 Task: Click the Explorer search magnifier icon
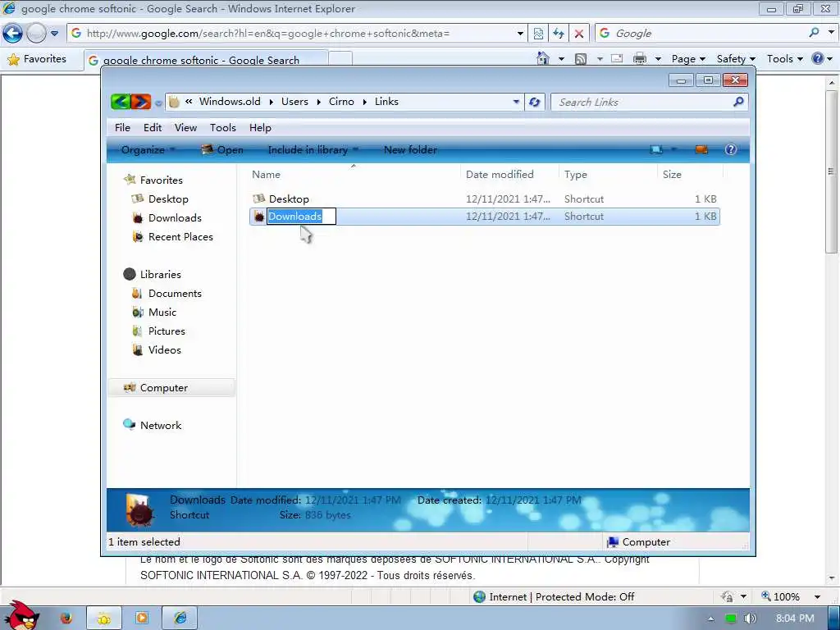click(738, 101)
